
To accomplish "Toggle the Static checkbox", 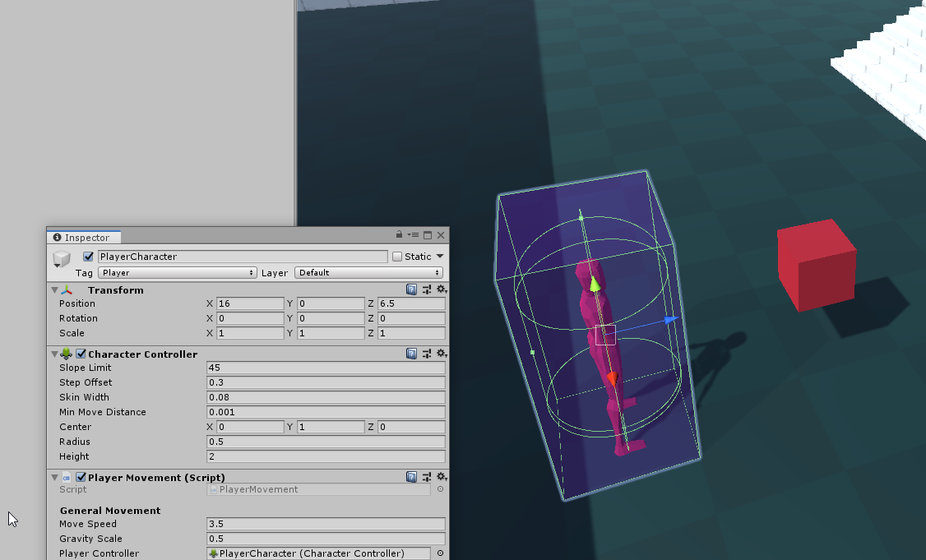I will [x=397, y=257].
